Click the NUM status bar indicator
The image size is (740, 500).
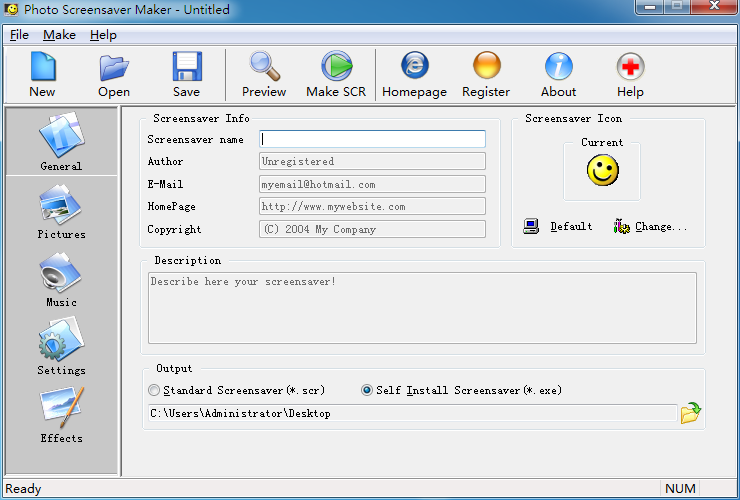click(x=680, y=489)
